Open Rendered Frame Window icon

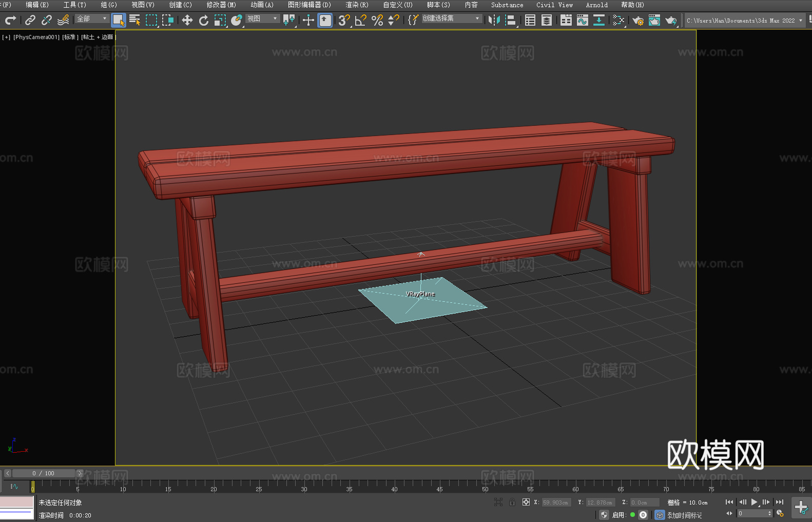coord(654,20)
